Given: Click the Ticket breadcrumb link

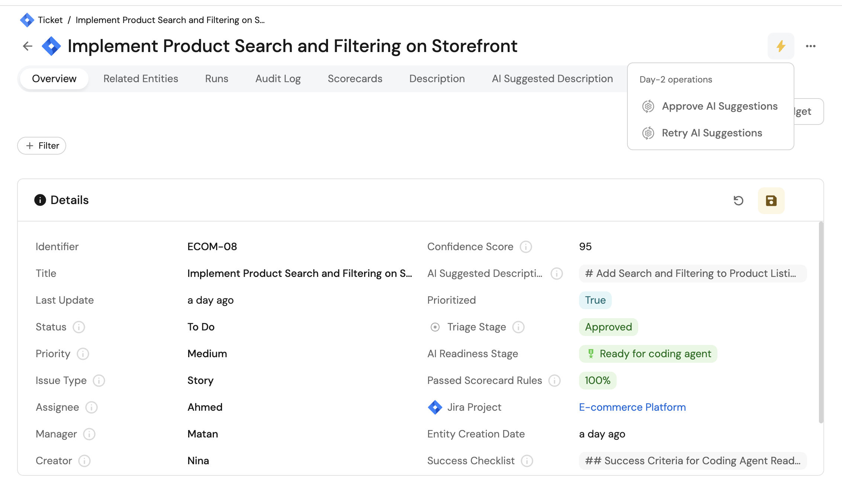Looking at the screenshot, I should tap(50, 20).
